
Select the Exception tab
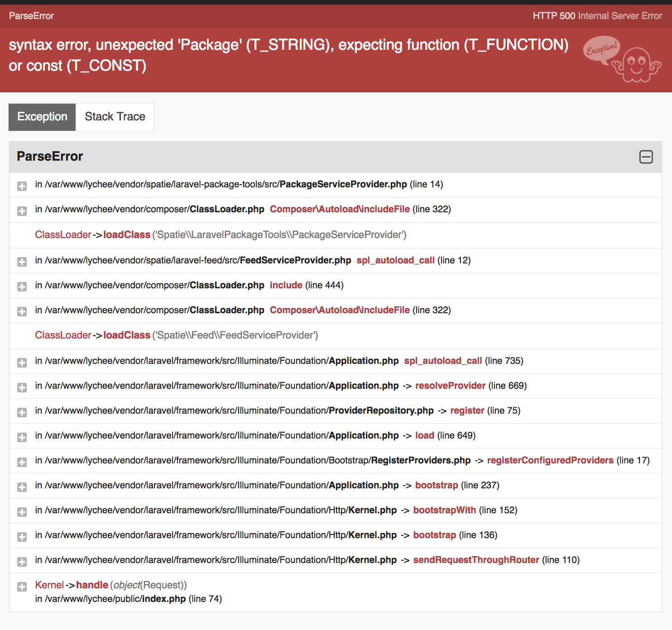pos(42,117)
